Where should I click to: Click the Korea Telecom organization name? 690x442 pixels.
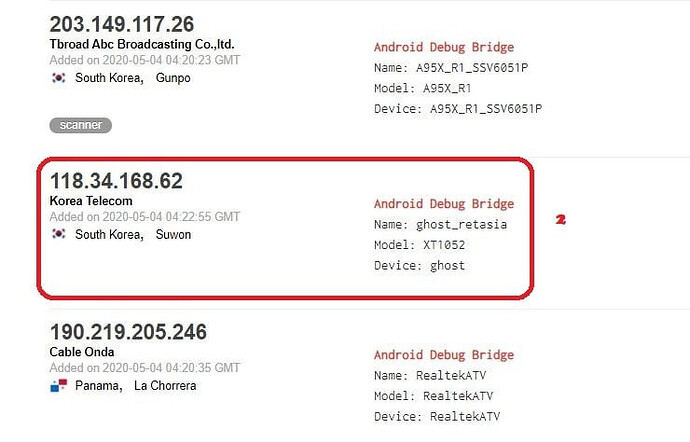(x=91, y=201)
